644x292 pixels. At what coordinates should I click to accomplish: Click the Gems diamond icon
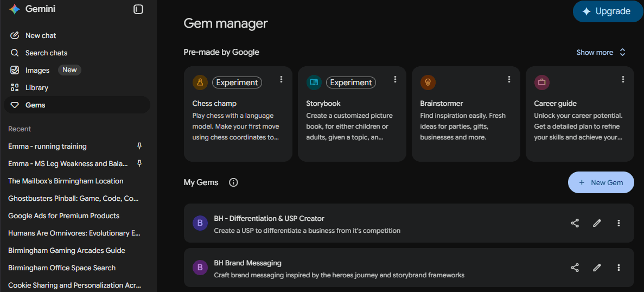pyautogui.click(x=15, y=105)
